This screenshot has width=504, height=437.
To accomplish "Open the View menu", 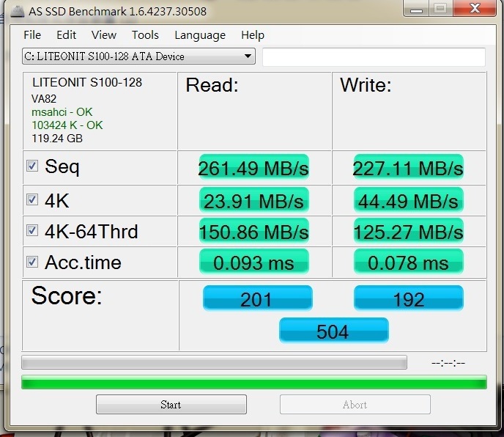I will coord(104,34).
